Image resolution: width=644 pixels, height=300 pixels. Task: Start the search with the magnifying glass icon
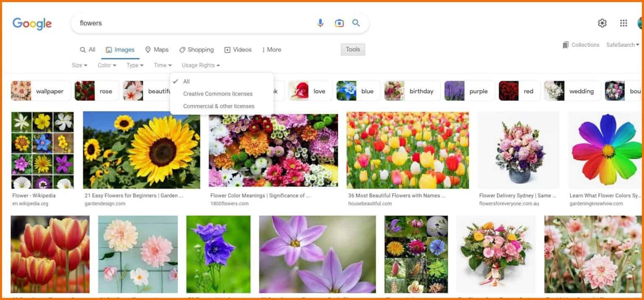[356, 23]
